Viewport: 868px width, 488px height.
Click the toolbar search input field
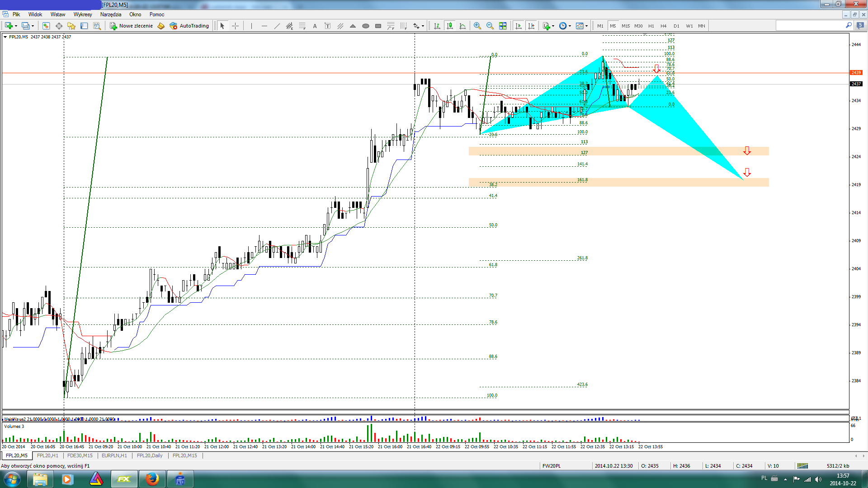pos(809,26)
